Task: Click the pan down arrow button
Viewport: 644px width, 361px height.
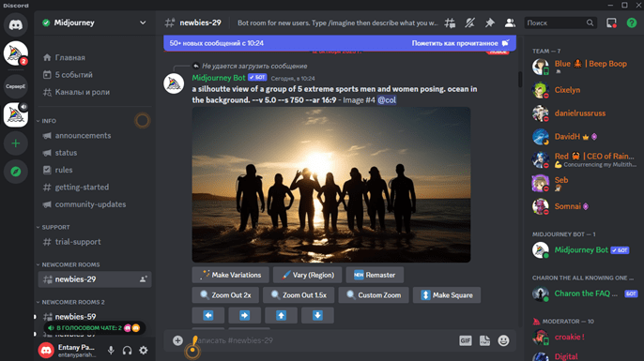Action: pyautogui.click(x=317, y=315)
